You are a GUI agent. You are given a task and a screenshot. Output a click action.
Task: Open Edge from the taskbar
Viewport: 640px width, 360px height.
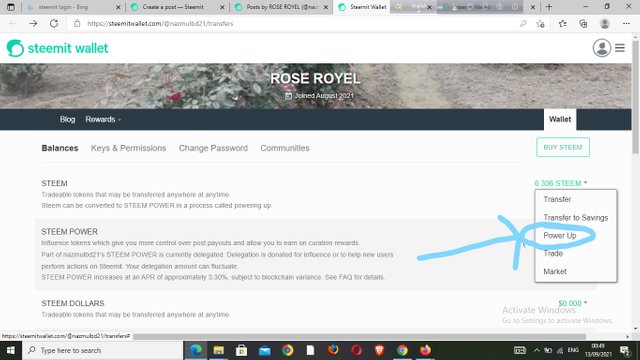[196, 350]
